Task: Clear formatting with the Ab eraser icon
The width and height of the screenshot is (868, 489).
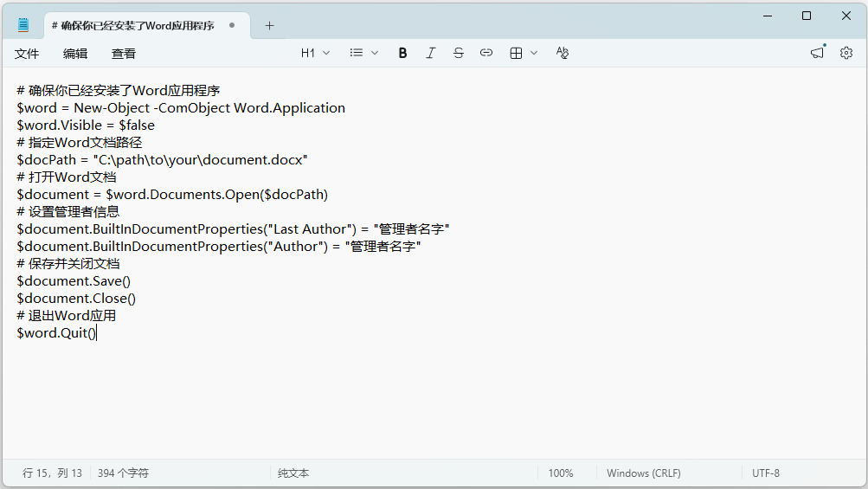Action: click(x=562, y=53)
